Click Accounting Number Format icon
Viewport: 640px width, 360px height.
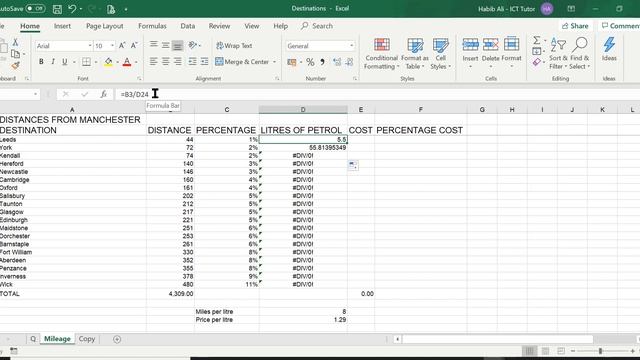[291, 62]
